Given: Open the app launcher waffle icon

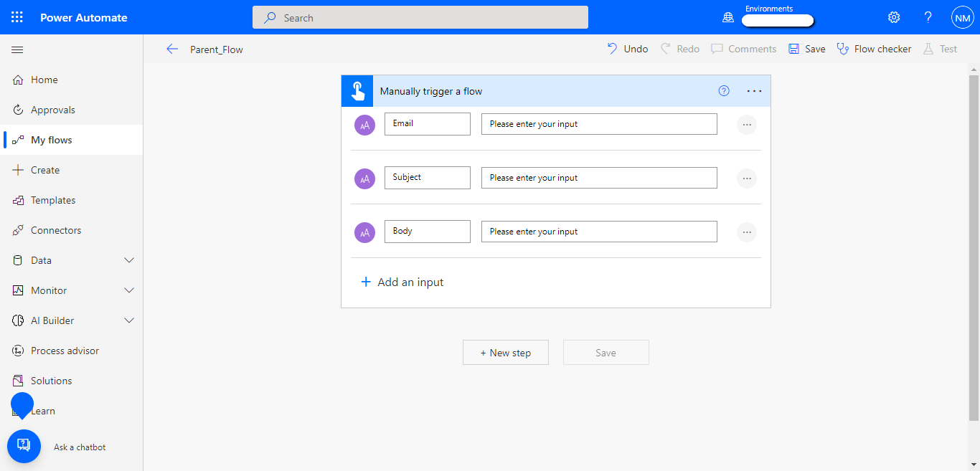Looking at the screenshot, I should pos(17,17).
